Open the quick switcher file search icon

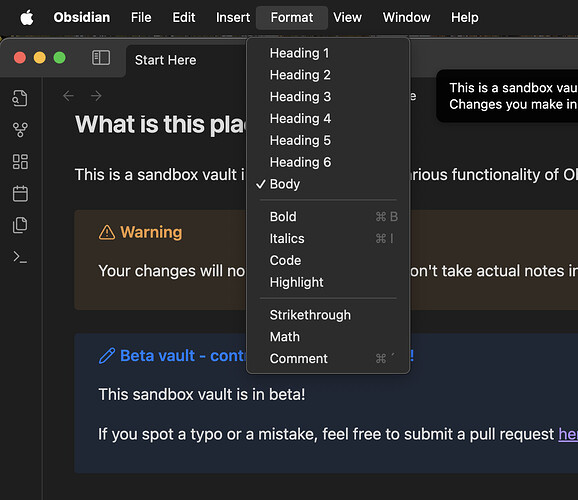(x=20, y=98)
